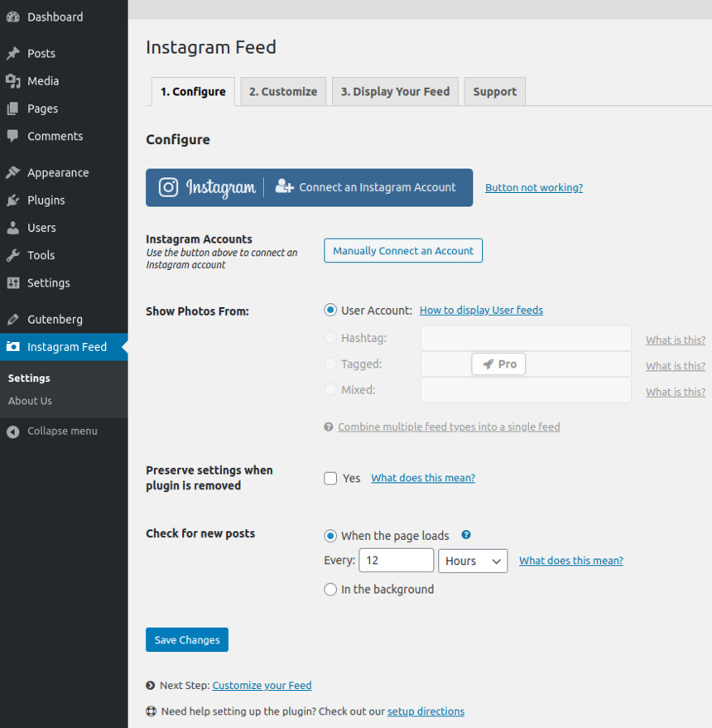Click the Mixed text field
The image size is (712, 728).
click(x=526, y=390)
